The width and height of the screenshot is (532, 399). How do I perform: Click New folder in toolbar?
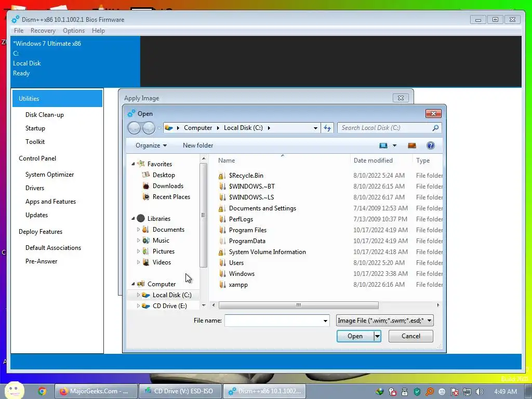pyautogui.click(x=198, y=145)
